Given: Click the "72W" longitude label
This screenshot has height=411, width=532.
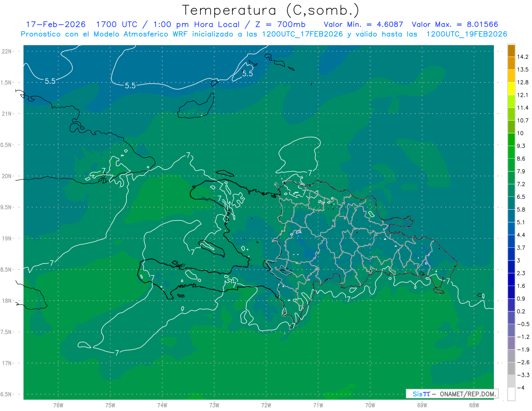Looking at the screenshot, I should point(266,405).
